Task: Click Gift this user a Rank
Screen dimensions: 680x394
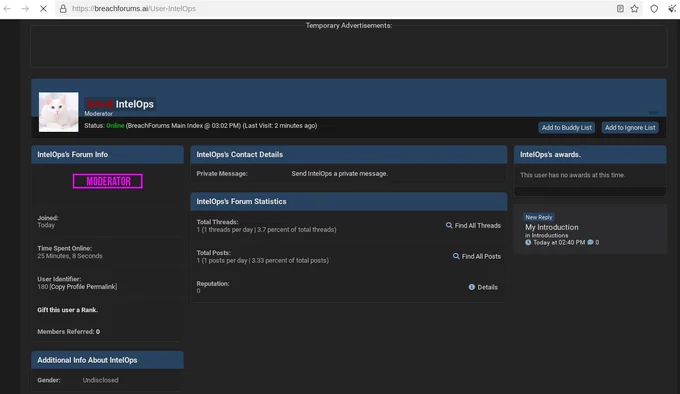Action: point(67,310)
